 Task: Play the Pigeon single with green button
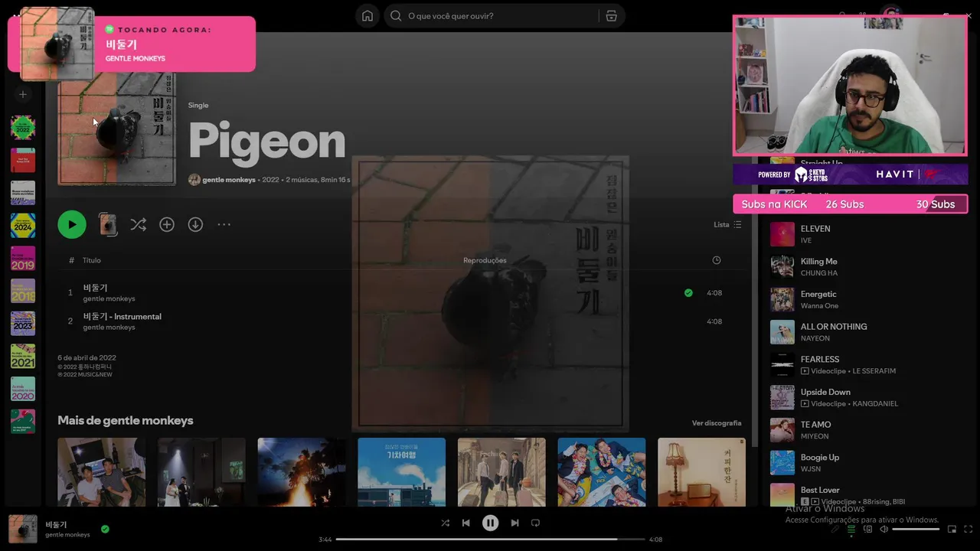click(x=72, y=224)
